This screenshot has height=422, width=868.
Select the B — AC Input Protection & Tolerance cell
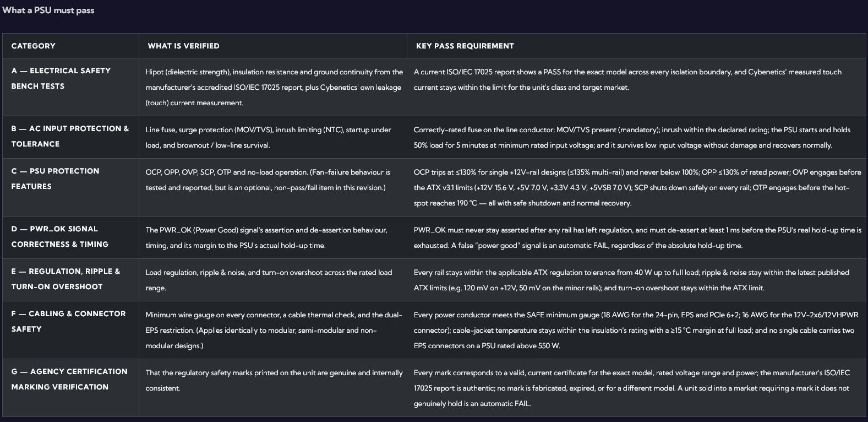70,137
